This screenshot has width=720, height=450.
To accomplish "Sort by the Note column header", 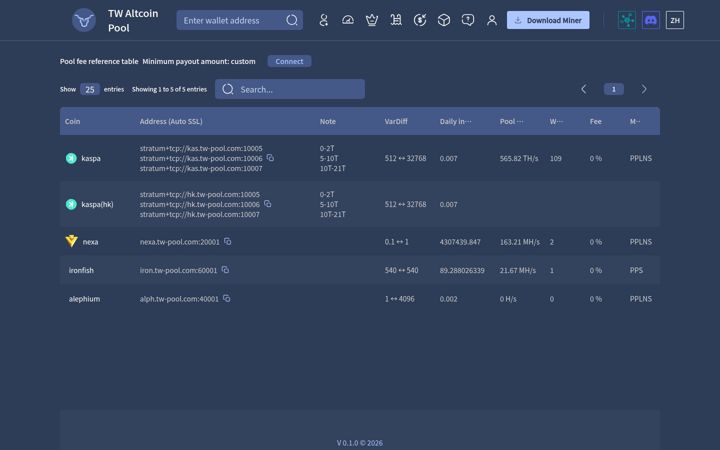I will tap(327, 121).
